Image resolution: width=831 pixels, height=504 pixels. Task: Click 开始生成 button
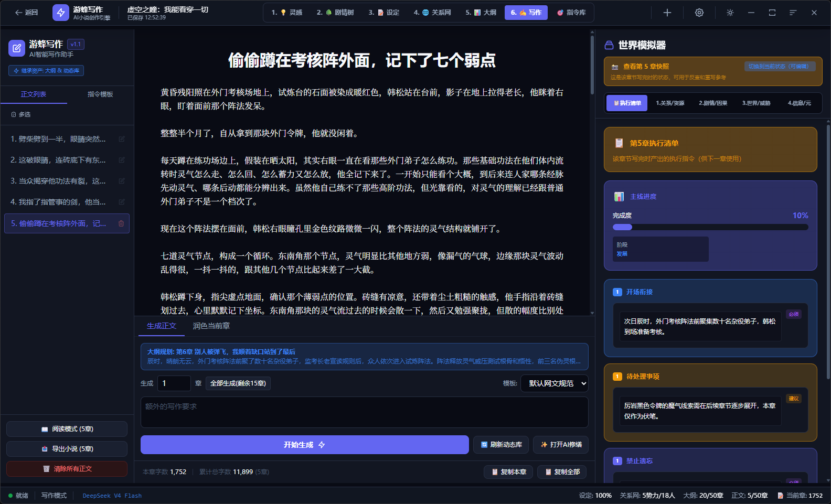point(305,445)
